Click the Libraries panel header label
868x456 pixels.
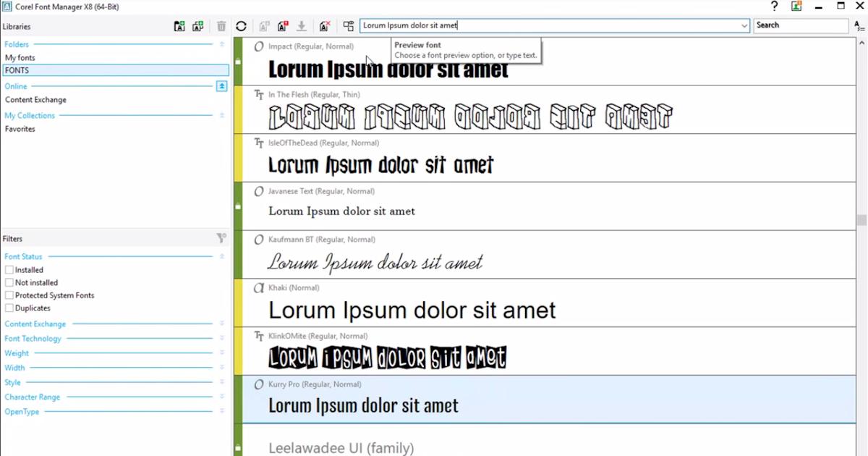[17, 27]
